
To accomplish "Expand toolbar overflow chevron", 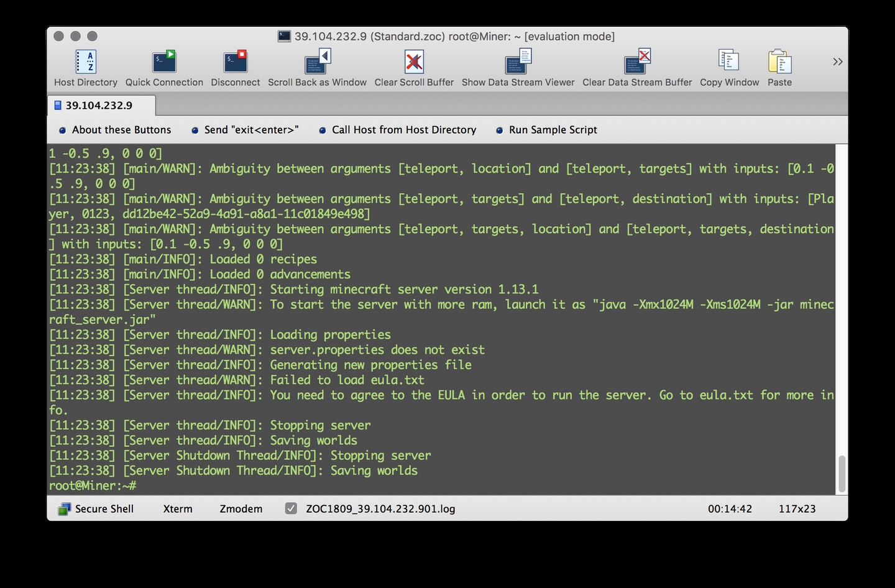I will tap(838, 62).
